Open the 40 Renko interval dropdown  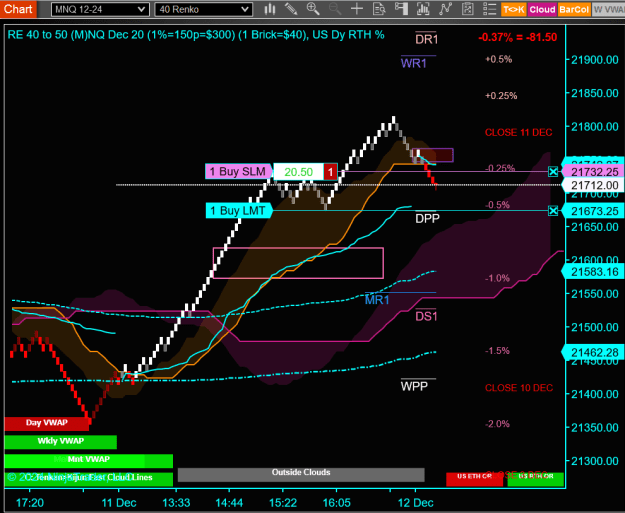(x=203, y=9)
